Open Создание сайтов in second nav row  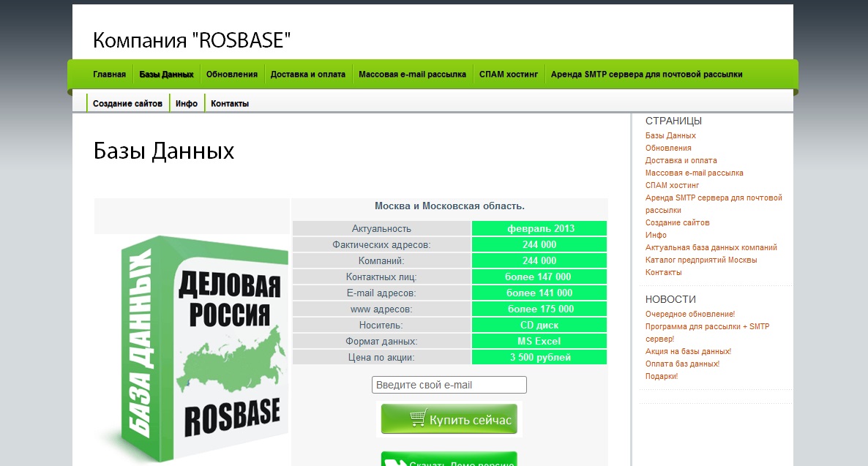point(127,103)
